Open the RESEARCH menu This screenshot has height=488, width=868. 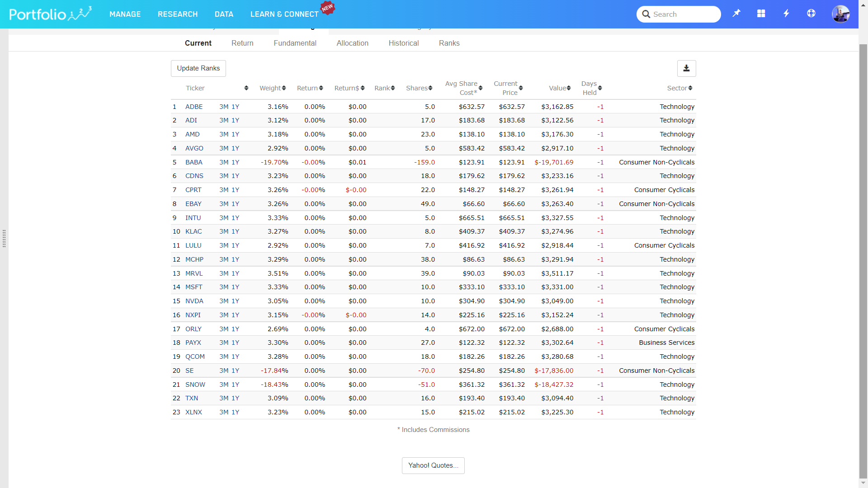[178, 14]
